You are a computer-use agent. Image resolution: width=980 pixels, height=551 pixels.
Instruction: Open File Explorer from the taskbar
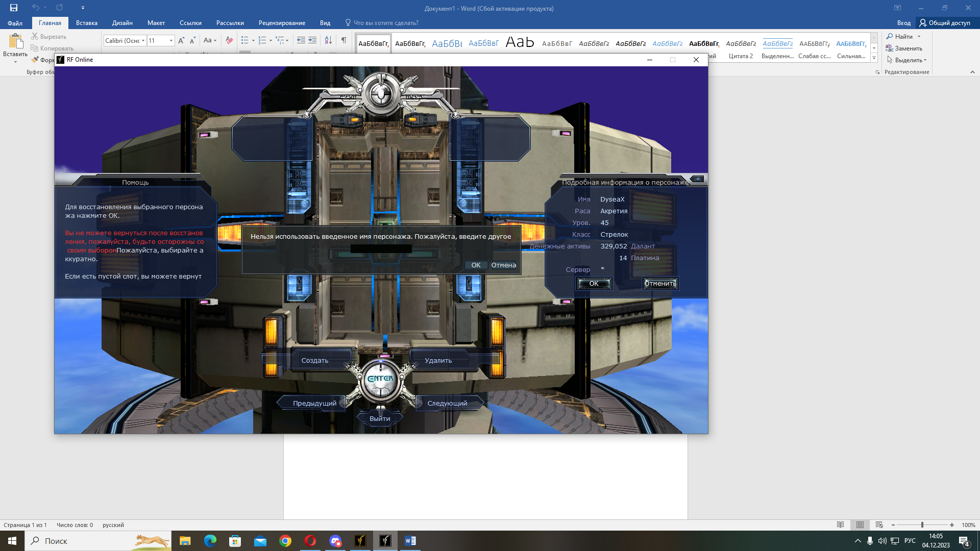pos(185,541)
